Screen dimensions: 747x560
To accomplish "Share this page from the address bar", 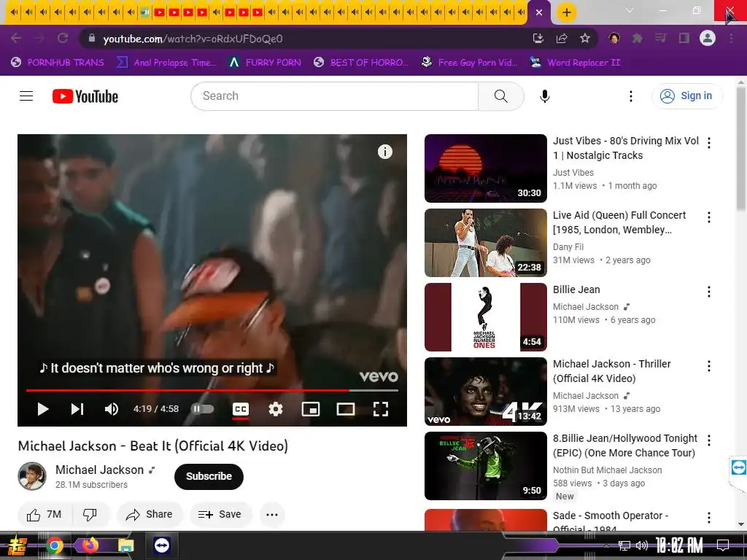I will pyautogui.click(x=562, y=38).
